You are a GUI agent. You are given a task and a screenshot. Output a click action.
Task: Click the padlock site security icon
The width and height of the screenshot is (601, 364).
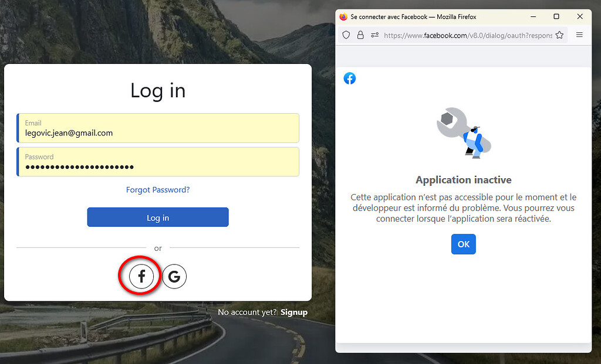pos(360,35)
